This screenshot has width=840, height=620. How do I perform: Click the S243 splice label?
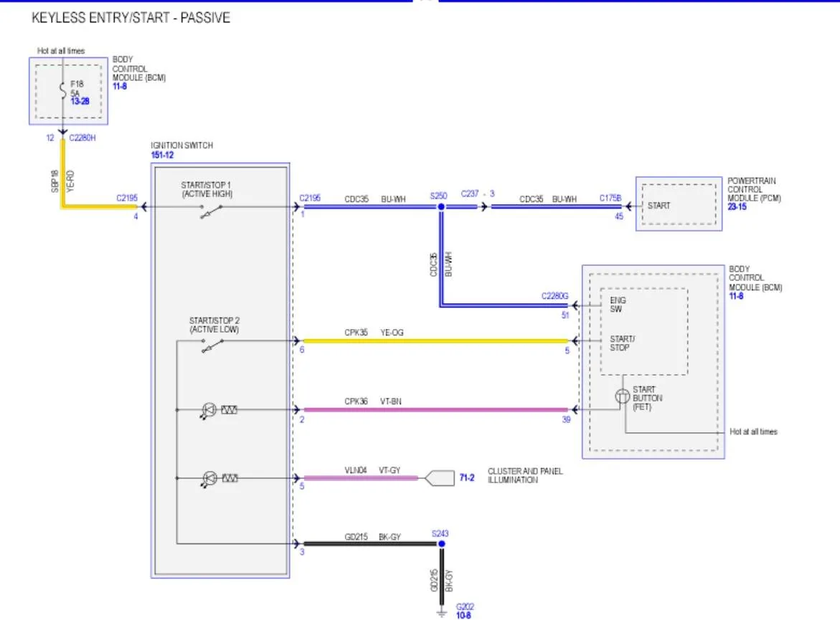click(x=440, y=534)
